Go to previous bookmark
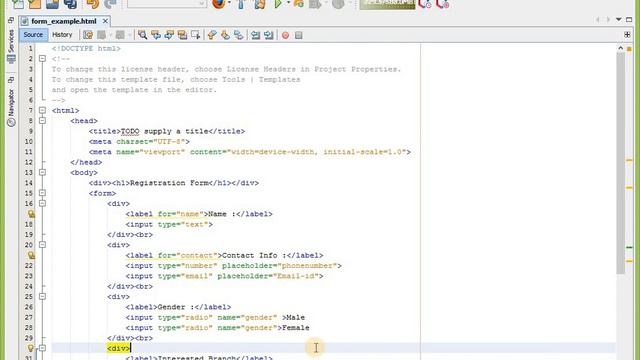This screenshot has width=640, height=360. (x=211, y=35)
